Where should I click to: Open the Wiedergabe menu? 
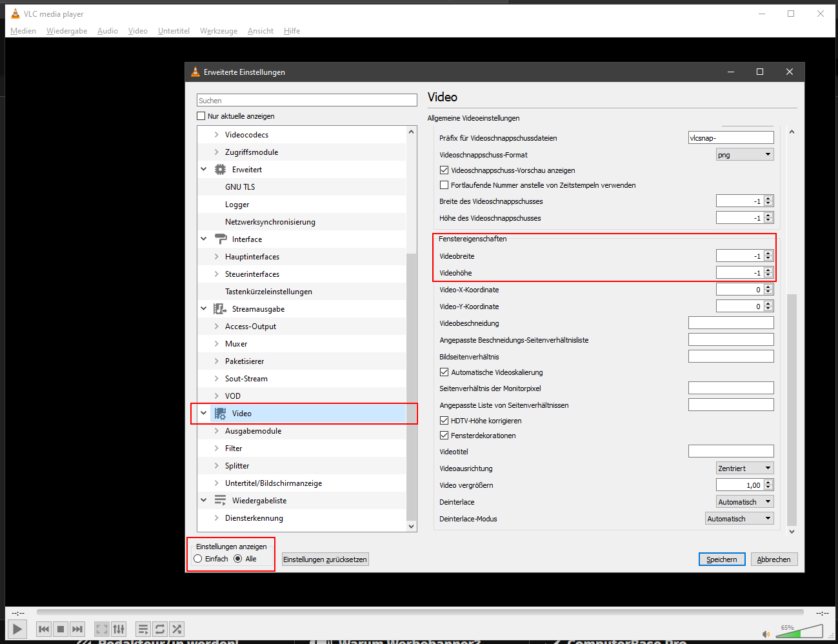[66, 31]
